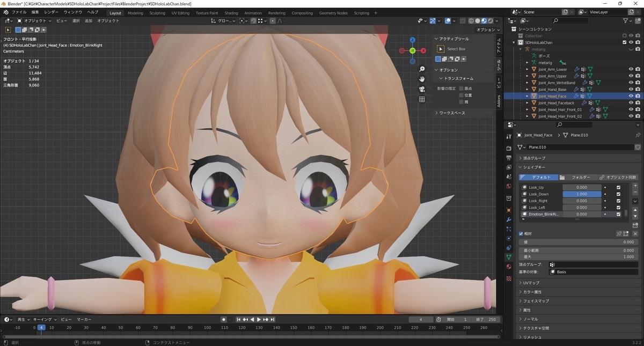Add new shape key plus button
Image resolution: width=644 pixels, height=346 pixels.
click(x=635, y=186)
